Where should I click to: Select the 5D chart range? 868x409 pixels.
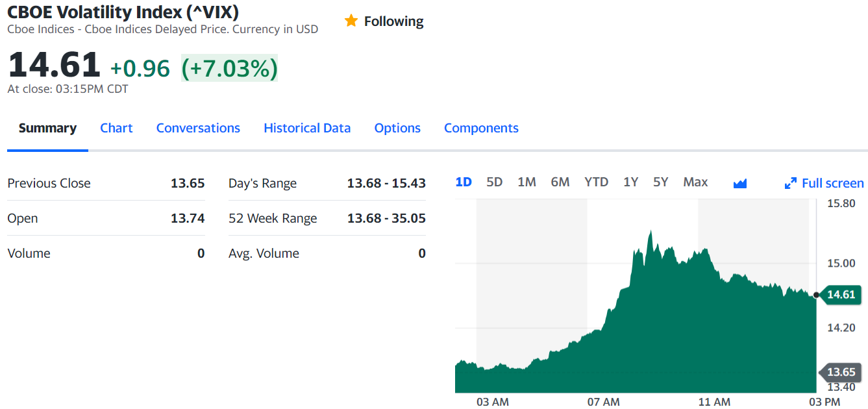[x=495, y=182]
